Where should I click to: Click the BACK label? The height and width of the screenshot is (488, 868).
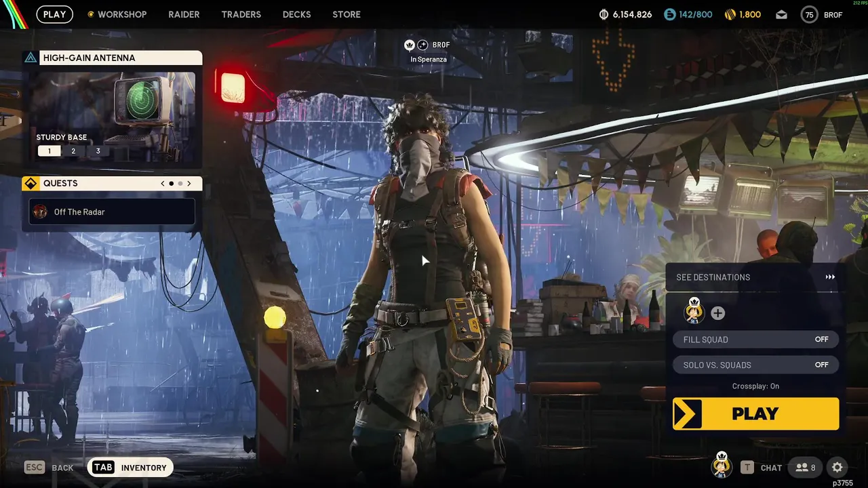click(x=62, y=468)
